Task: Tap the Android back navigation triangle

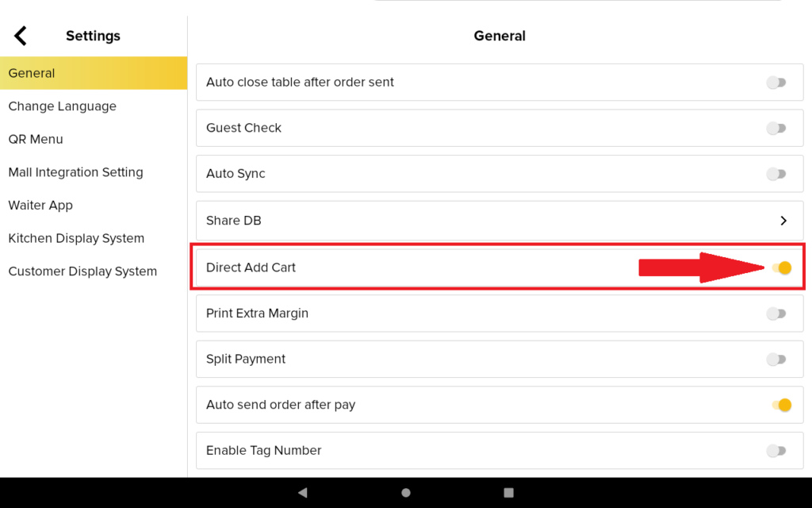Action: pyautogui.click(x=302, y=492)
